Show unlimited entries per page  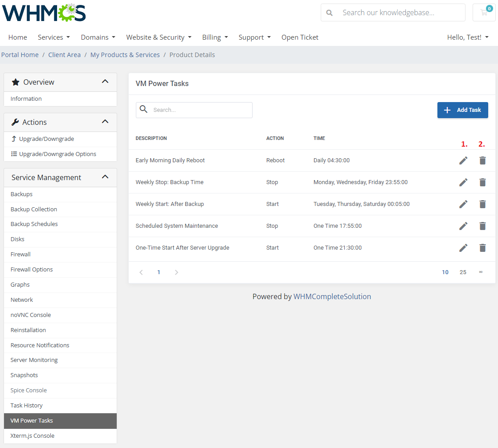[481, 272]
